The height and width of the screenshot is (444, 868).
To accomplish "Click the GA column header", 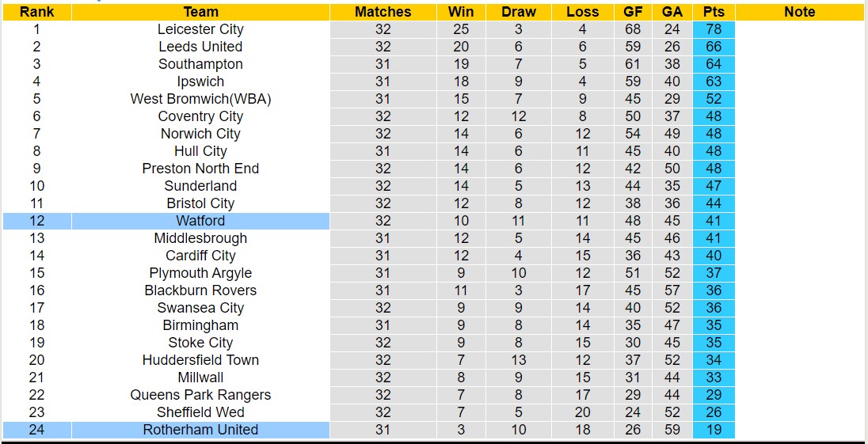I will 672,12.
